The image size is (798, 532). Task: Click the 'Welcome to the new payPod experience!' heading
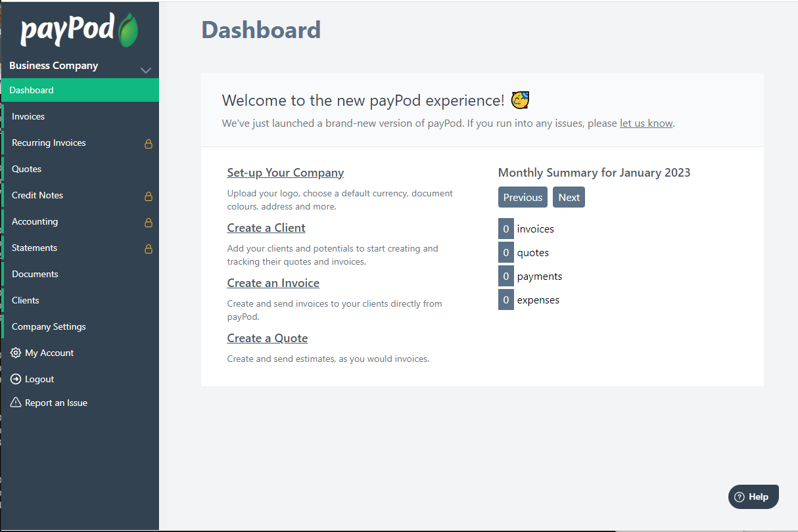[x=364, y=100]
